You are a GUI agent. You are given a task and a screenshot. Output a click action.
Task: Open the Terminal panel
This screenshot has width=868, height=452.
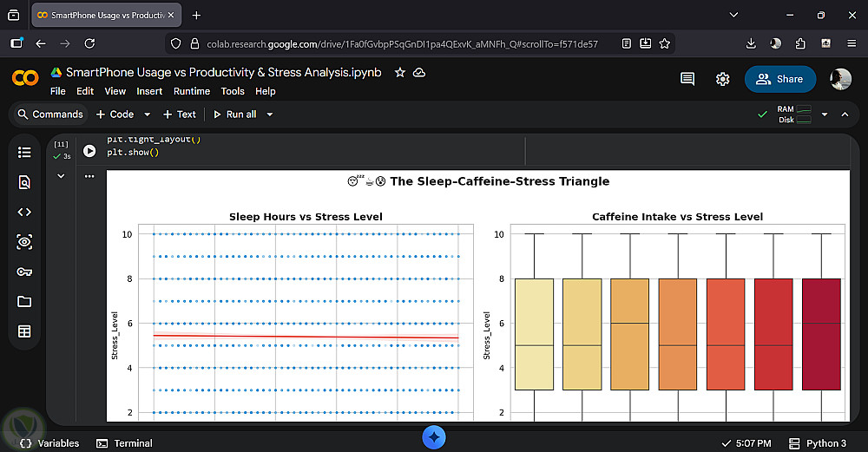coord(124,443)
